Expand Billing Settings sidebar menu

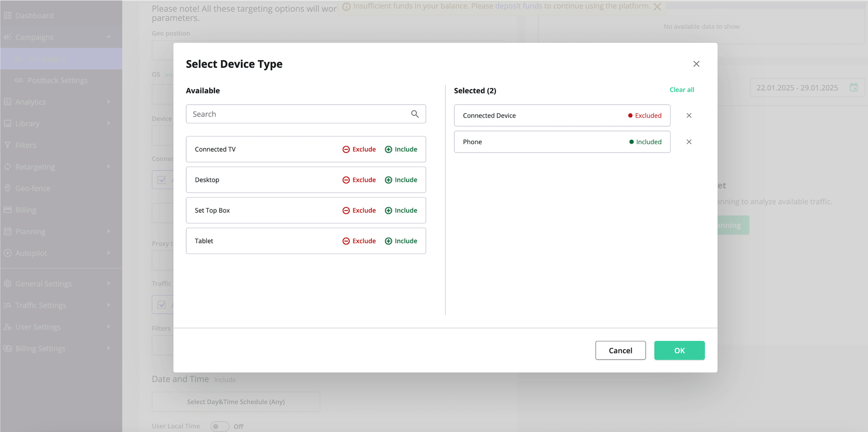pos(61,348)
